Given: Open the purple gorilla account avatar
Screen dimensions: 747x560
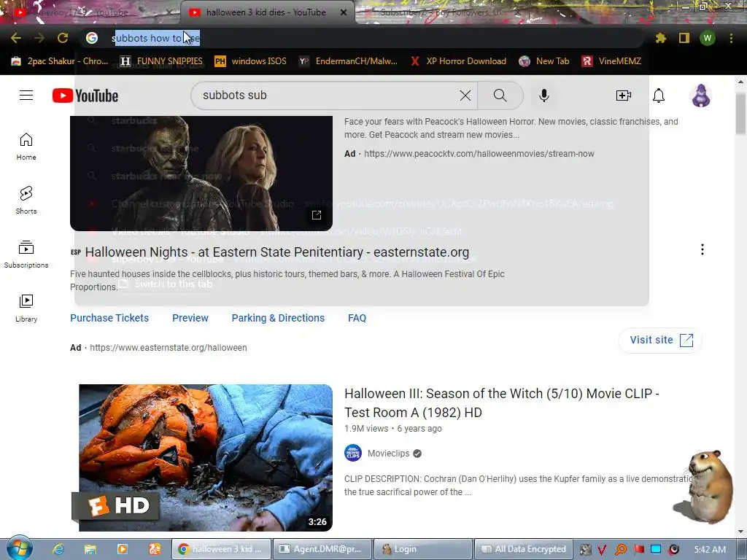Looking at the screenshot, I should [701, 96].
